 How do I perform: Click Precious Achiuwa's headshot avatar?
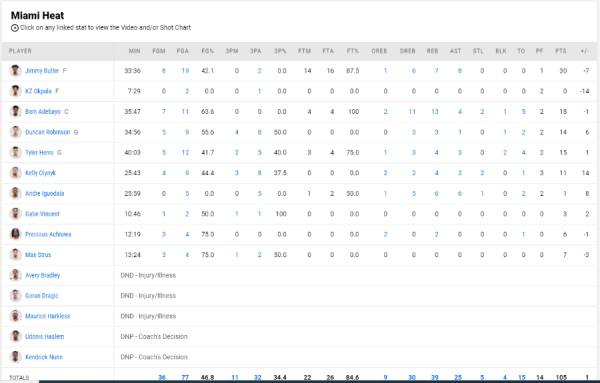[15, 234]
